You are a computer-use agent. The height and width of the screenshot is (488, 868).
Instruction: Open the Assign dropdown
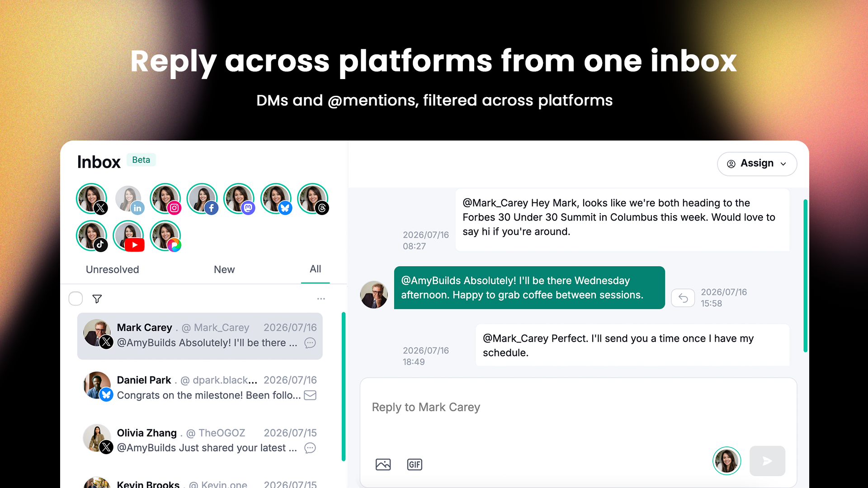pos(757,164)
